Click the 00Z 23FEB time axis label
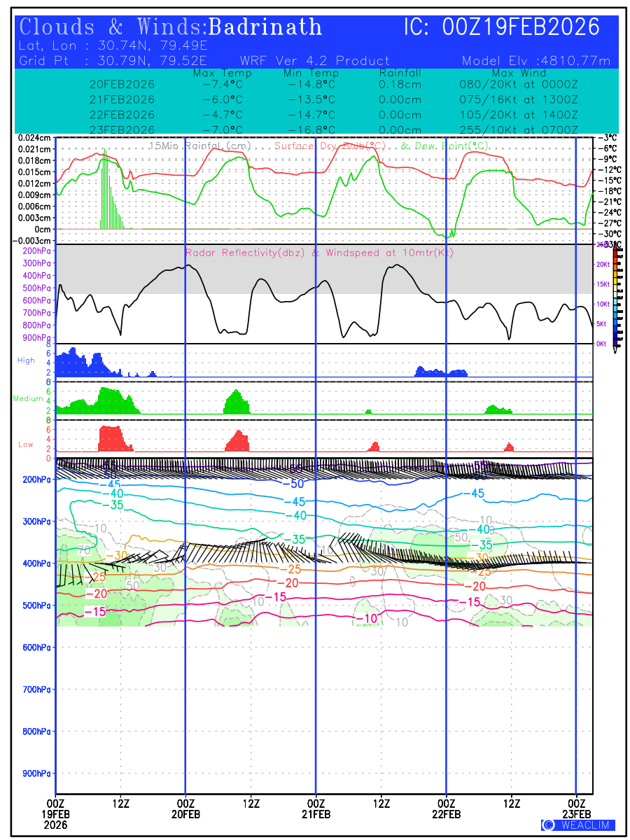630x840 pixels. (x=576, y=808)
